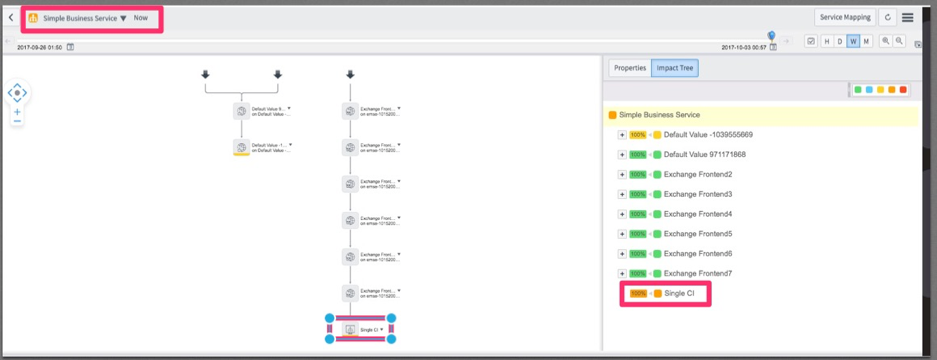Switch timeline to H (hour) view

[827, 41]
